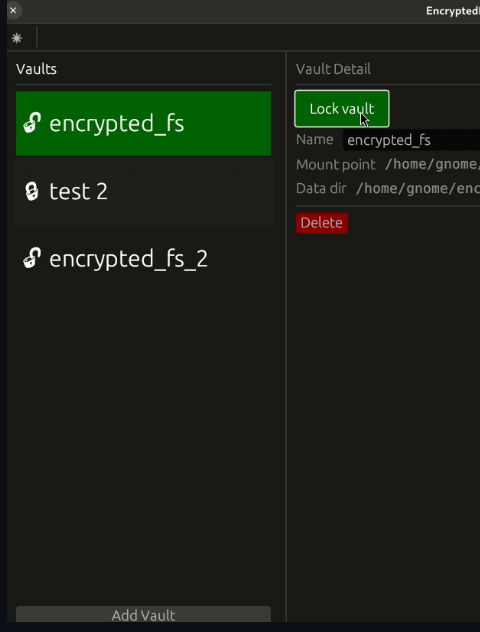The image size is (480, 632).
Task: Click the Name label in Vault Detail
Action: 315,139
